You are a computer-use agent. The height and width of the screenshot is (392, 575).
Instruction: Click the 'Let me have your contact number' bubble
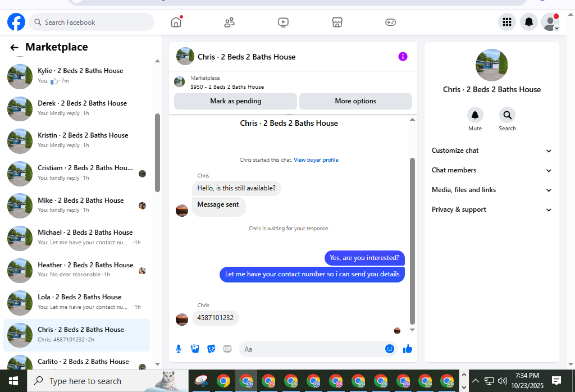pyautogui.click(x=312, y=274)
